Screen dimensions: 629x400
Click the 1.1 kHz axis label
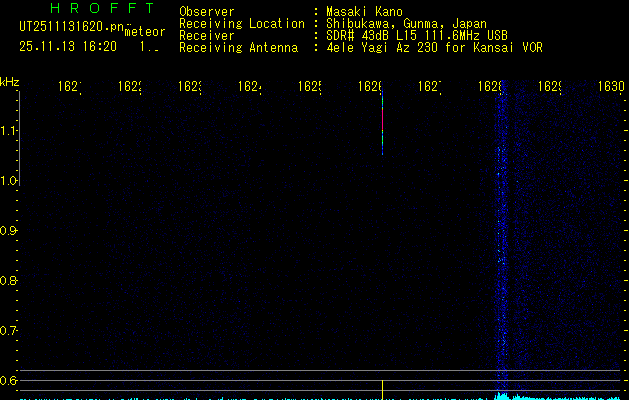(x=8, y=130)
